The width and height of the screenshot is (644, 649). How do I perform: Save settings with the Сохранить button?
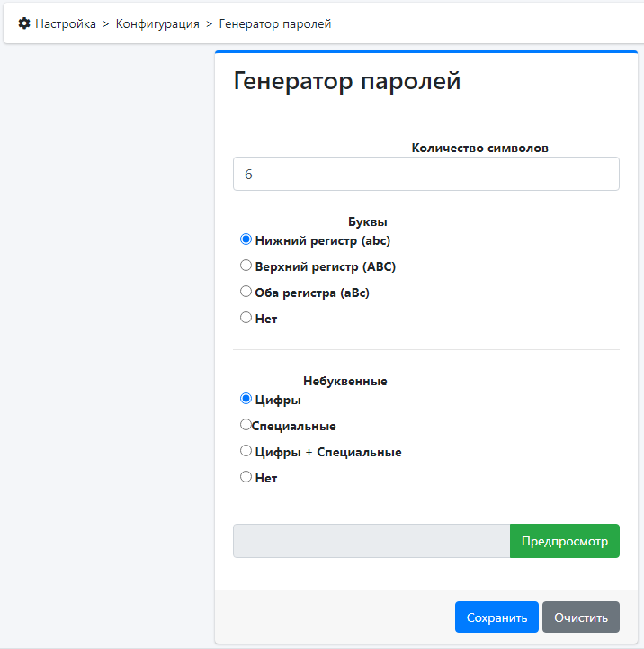pyautogui.click(x=496, y=617)
